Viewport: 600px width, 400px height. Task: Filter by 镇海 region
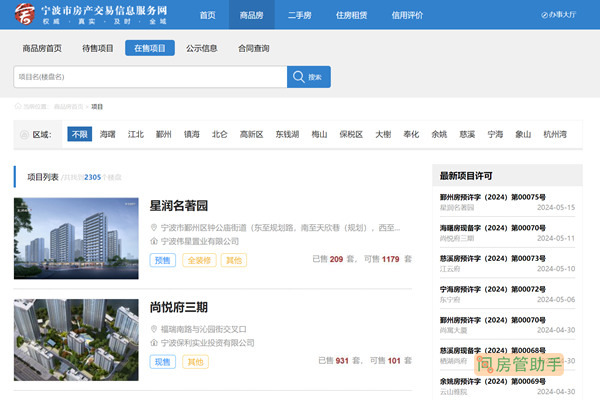(192, 134)
